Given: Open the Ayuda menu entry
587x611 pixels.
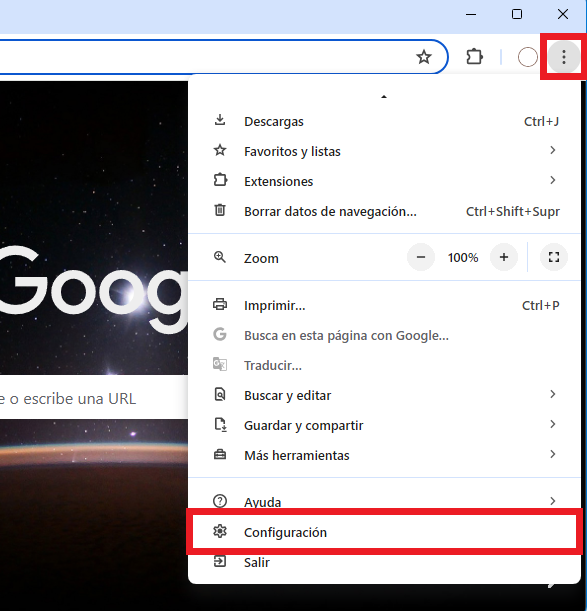Looking at the screenshot, I should [384, 500].
